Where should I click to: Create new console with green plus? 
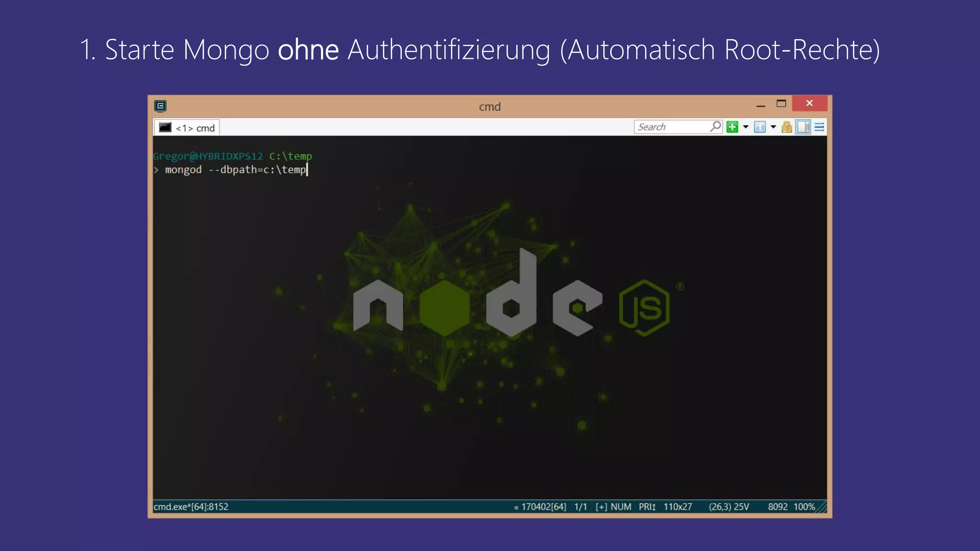click(732, 127)
